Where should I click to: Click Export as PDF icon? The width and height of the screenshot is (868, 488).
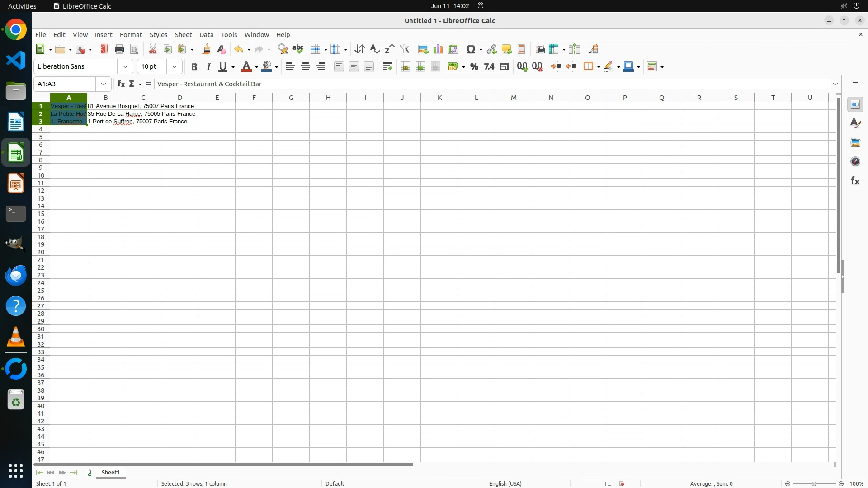click(104, 49)
